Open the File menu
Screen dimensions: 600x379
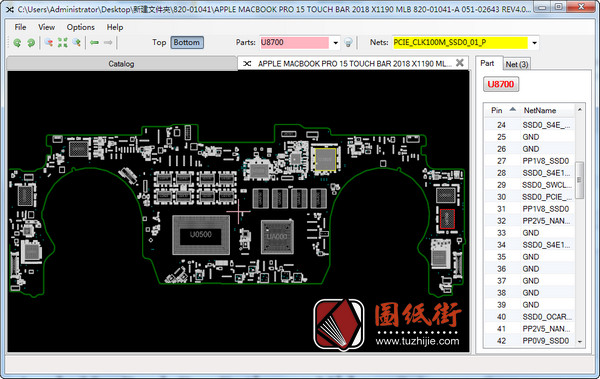point(20,27)
